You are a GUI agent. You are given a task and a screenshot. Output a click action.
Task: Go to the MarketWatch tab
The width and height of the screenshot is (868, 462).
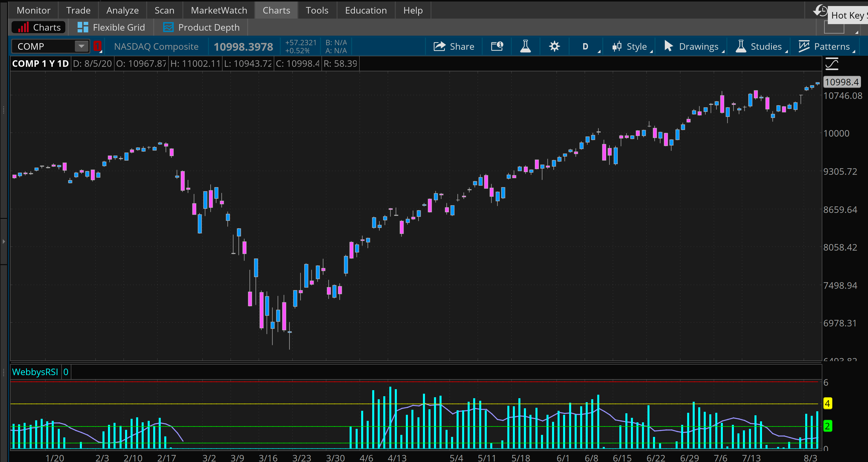(x=219, y=10)
